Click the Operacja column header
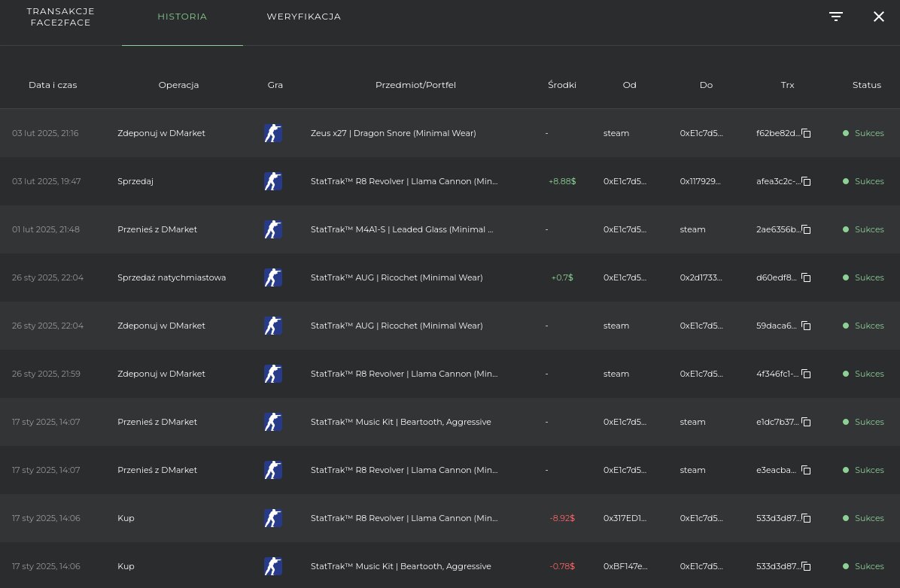900x588 pixels. point(178,85)
